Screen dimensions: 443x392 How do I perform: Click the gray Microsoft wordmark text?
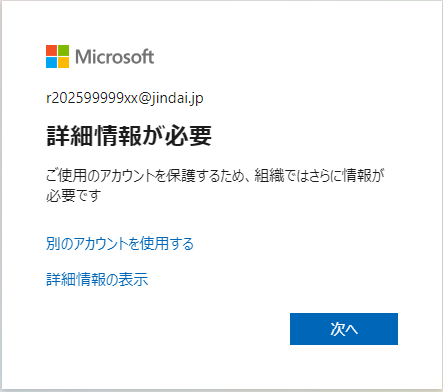(115, 57)
